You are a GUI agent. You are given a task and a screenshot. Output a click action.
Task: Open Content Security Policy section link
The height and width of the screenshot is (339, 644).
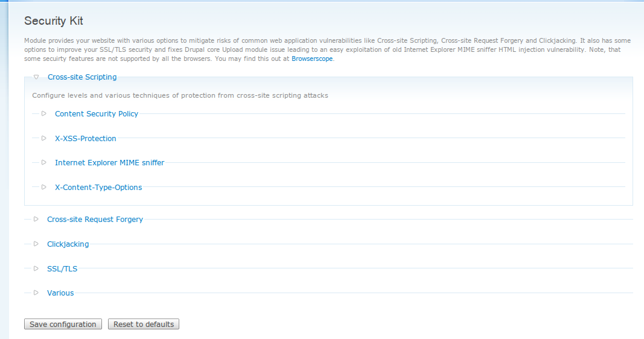97,113
